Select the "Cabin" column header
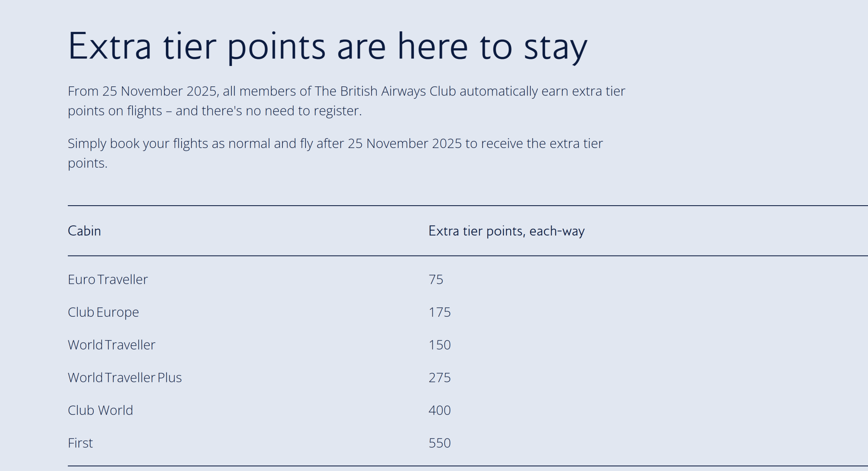The height and width of the screenshot is (471, 868). (84, 231)
